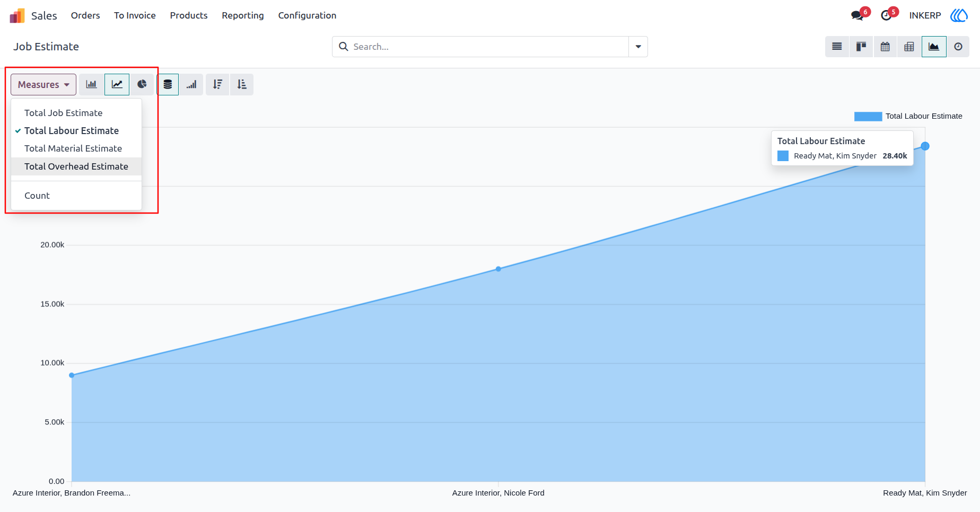The image size is (980, 512).
Task: Switch to pie chart mode
Action: (x=142, y=84)
